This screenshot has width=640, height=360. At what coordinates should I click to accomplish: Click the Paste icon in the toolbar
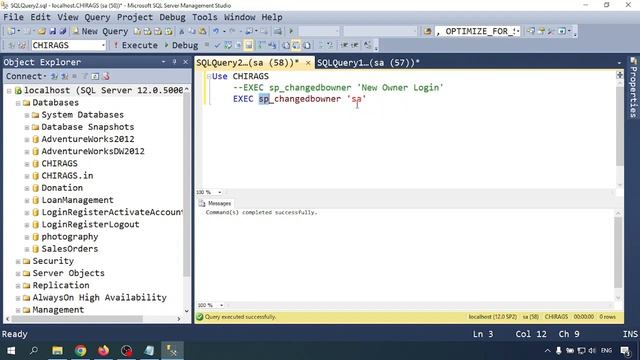[x=202, y=31]
